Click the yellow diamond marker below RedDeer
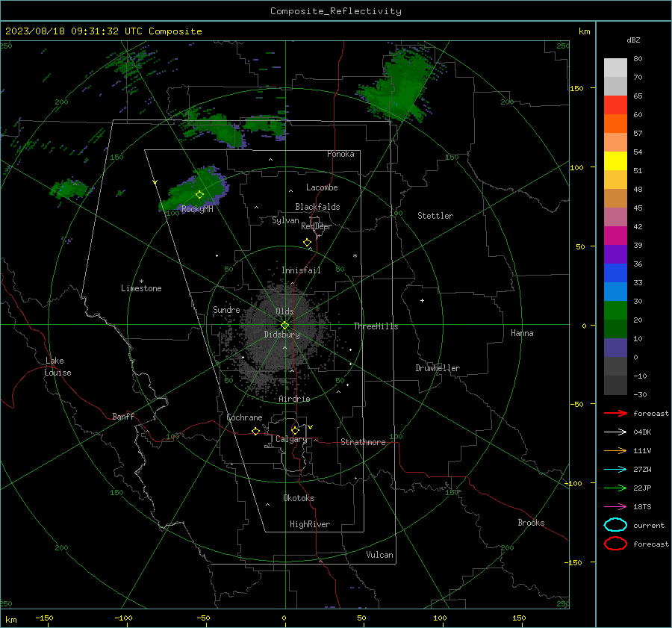This screenshot has height=628, width=672. click(308, 243)
